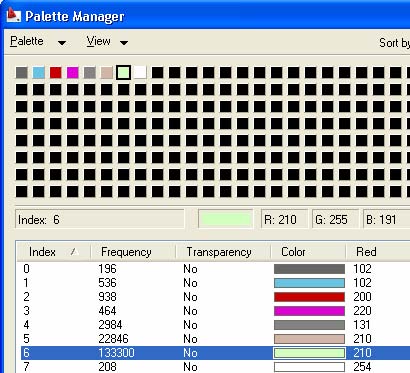Click frequency value 464
Viewport: 410px width, 373px height.
click(x=107, y=311)
